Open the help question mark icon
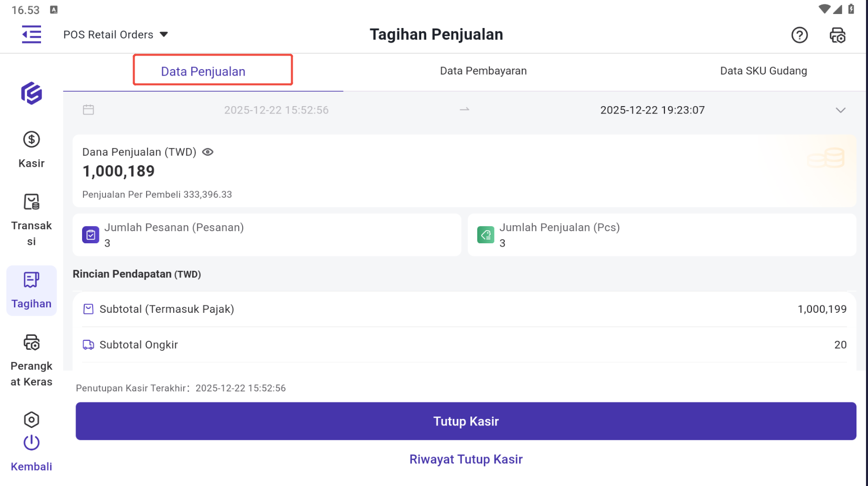The image size is (868, 486). pos(799,35)
